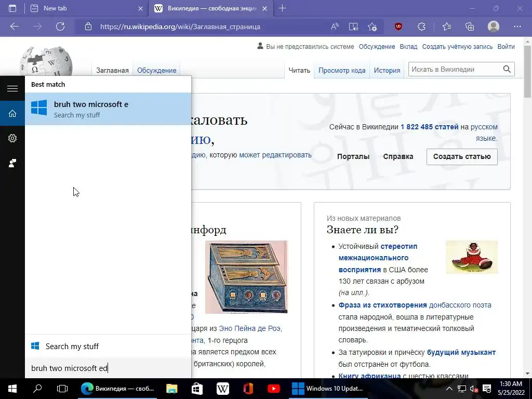This screenshot has width=532, height=399.
Task: Click the muted volume tray icon
Action: (x=474, y=389)
